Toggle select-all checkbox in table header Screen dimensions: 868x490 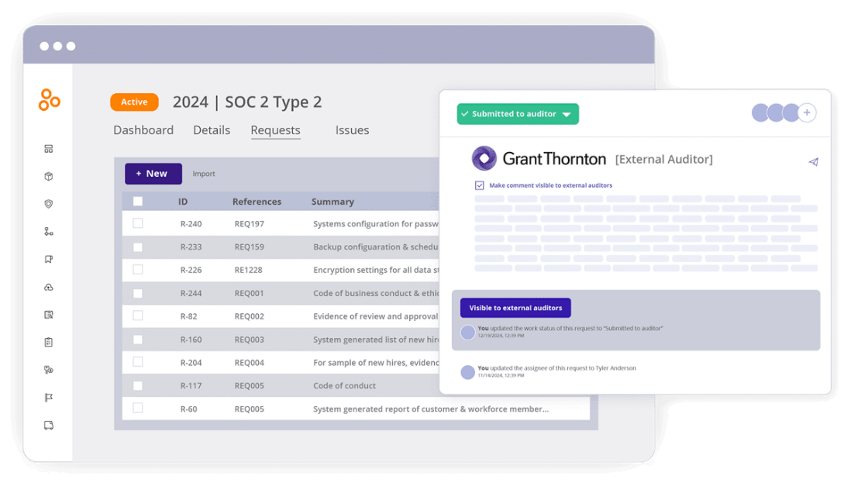point(138,202)
